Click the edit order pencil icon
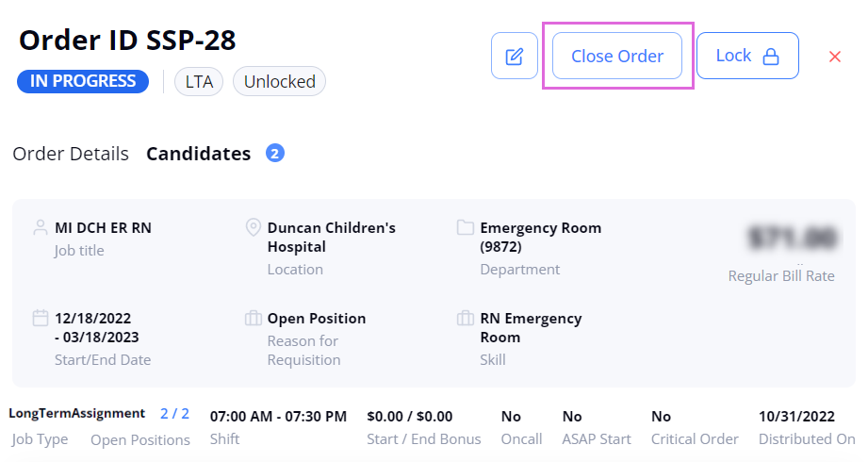 (515, 56)
